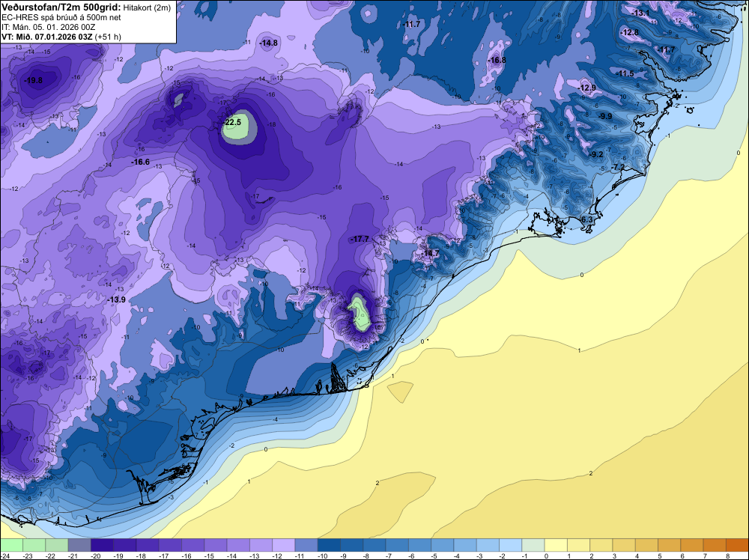
Task: Click the -14.8 temperature label
Action: [268, 43]
